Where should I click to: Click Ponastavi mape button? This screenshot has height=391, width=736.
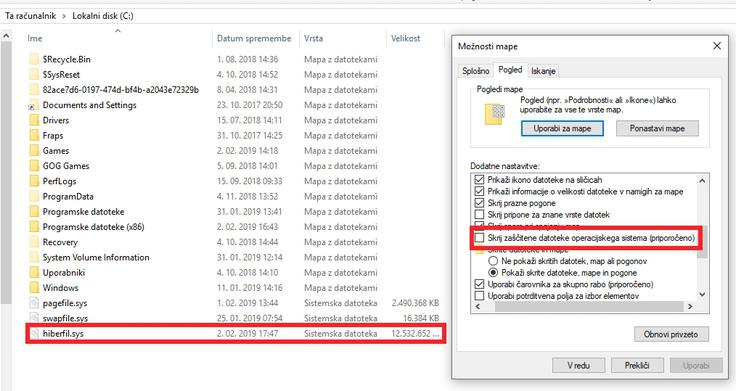(657, 128)
